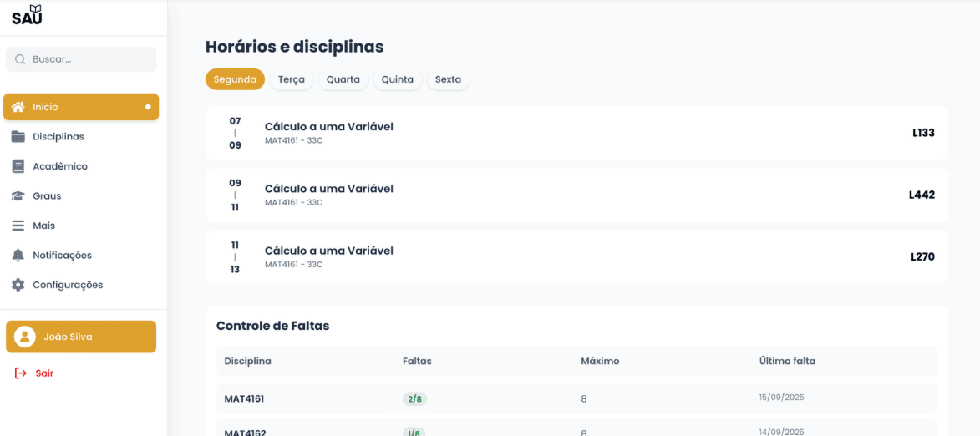980x436 pixels.
Task: Select the MAT4161 absence row
Action: [576, 398]
